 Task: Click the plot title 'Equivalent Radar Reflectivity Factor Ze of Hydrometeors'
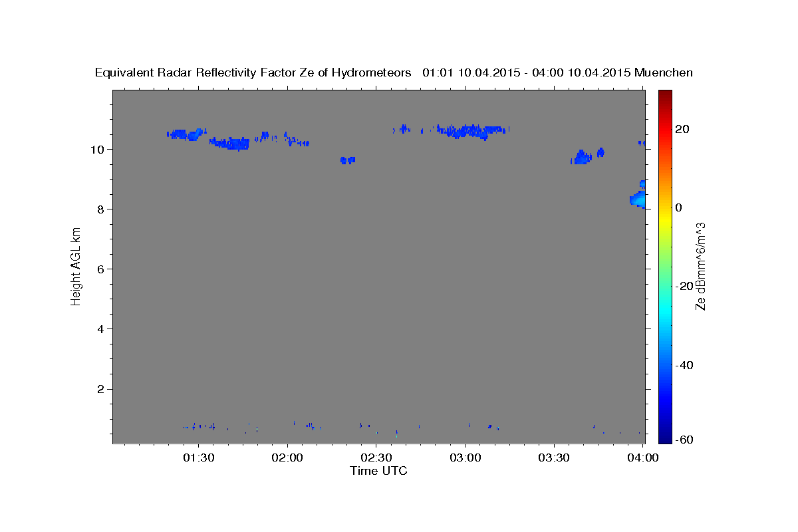[x=253, y=73]
